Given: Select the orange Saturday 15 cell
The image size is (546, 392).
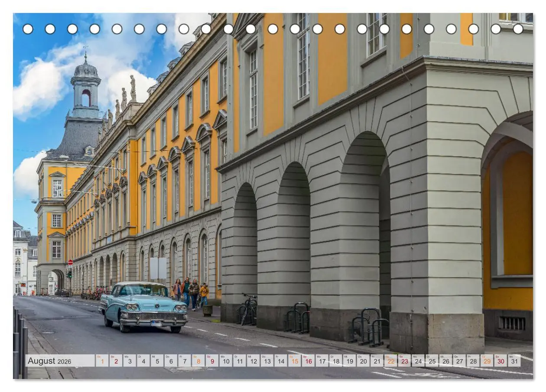Looking at the screenshot, I should (x=295, y=361).
